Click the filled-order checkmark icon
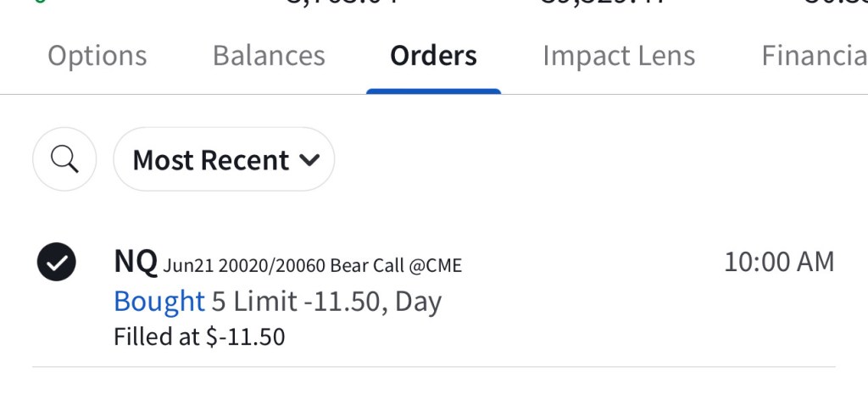 (57, 264)
